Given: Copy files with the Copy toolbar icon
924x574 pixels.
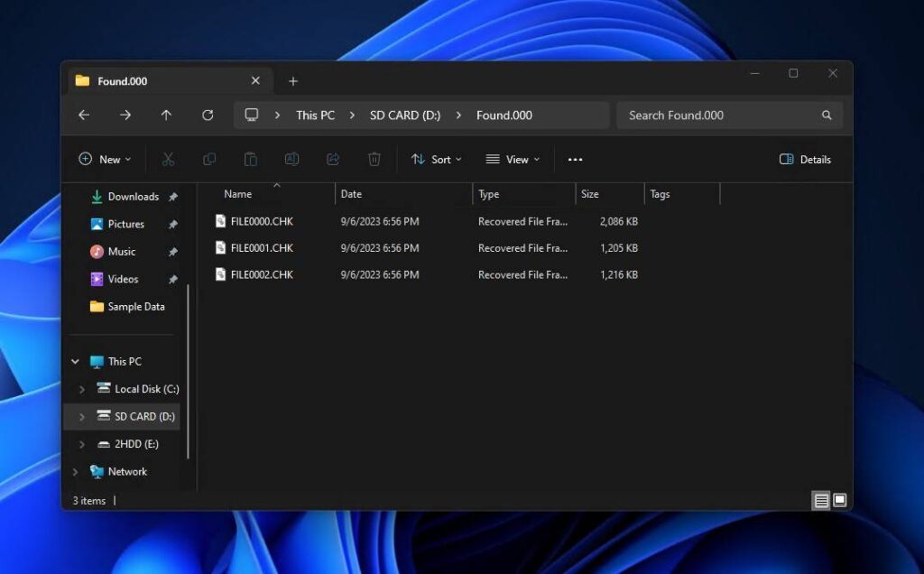Looking at the screenshot, I should pos(209,159).
